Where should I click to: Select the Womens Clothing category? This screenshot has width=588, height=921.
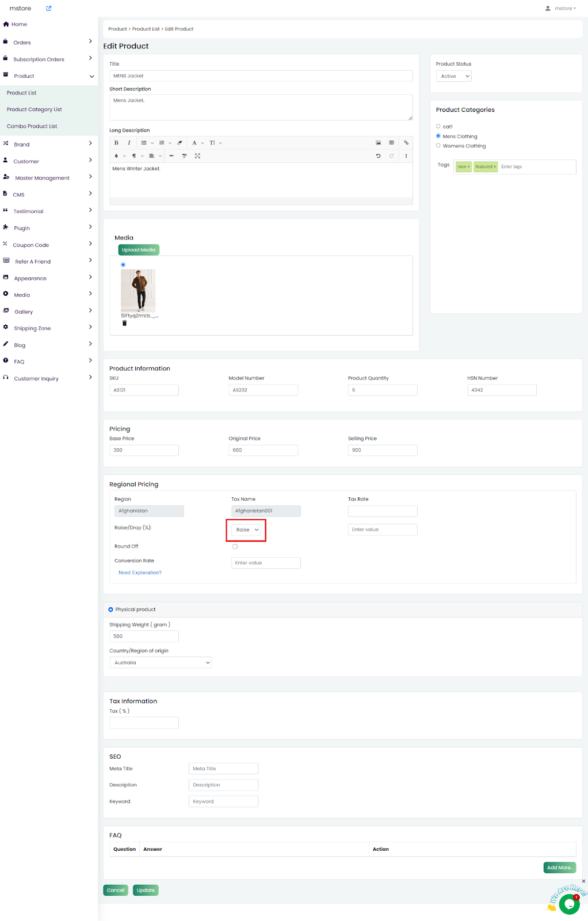pyautogui.click(x=438, y=146)
